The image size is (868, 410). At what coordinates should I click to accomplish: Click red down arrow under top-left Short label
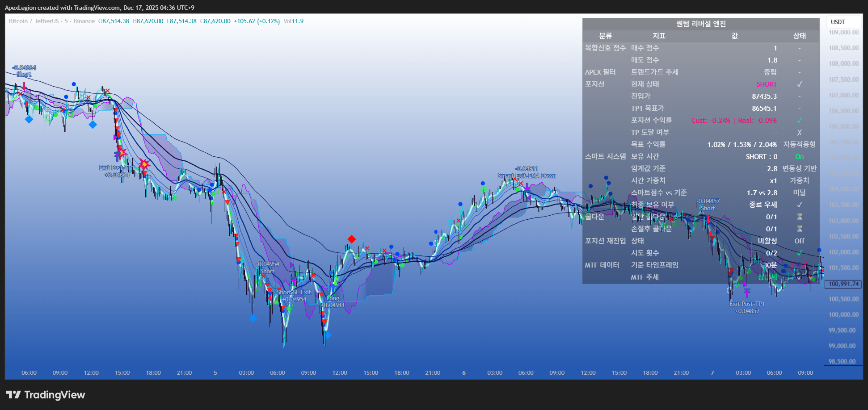[x=24, y=85]
